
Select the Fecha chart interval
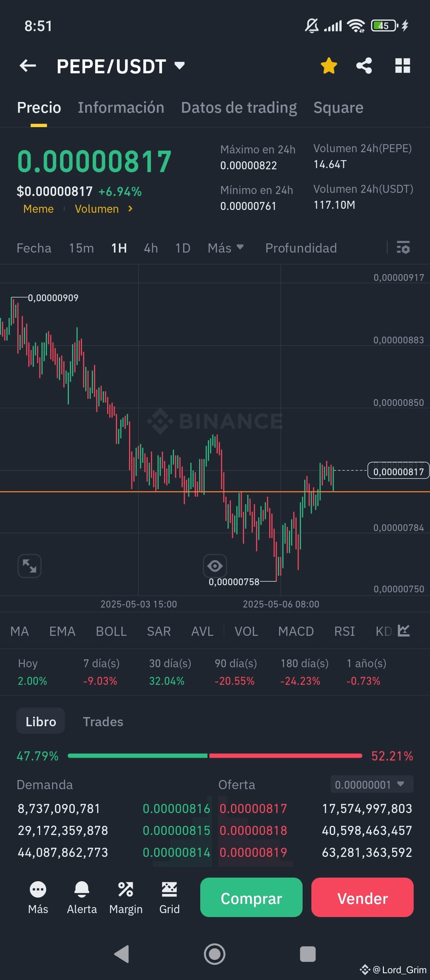[34, 248]
